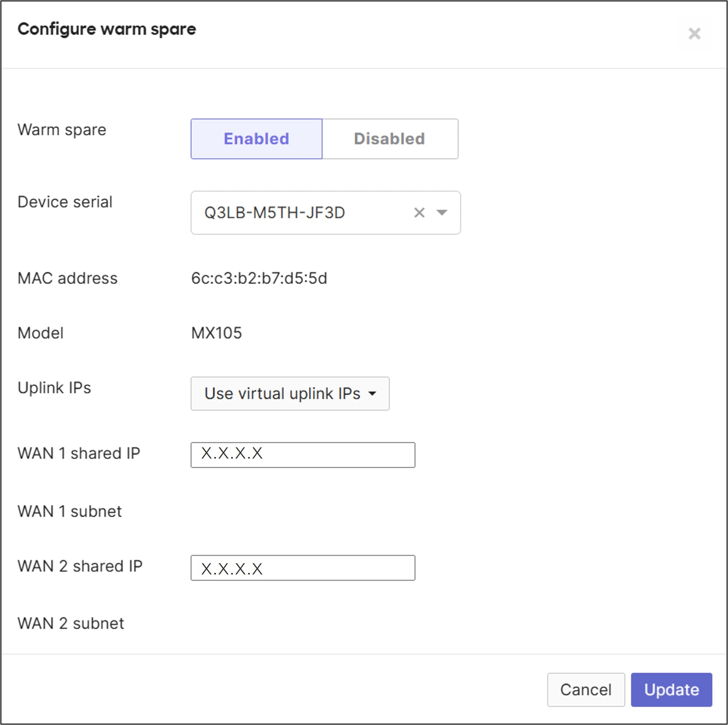Click the Uplink IPs label
728x725 pixels.
54,388
